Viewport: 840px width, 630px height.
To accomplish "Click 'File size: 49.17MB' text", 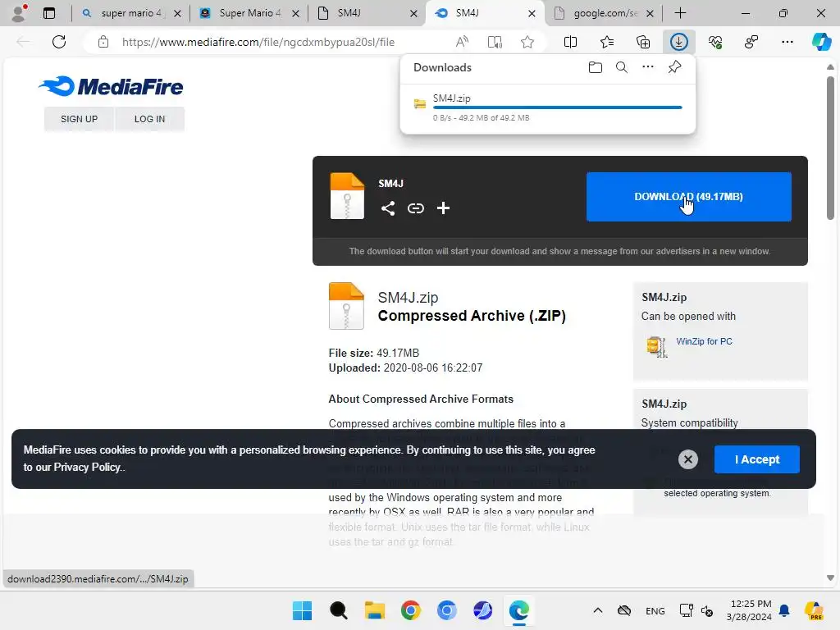I will coord(374,353).
